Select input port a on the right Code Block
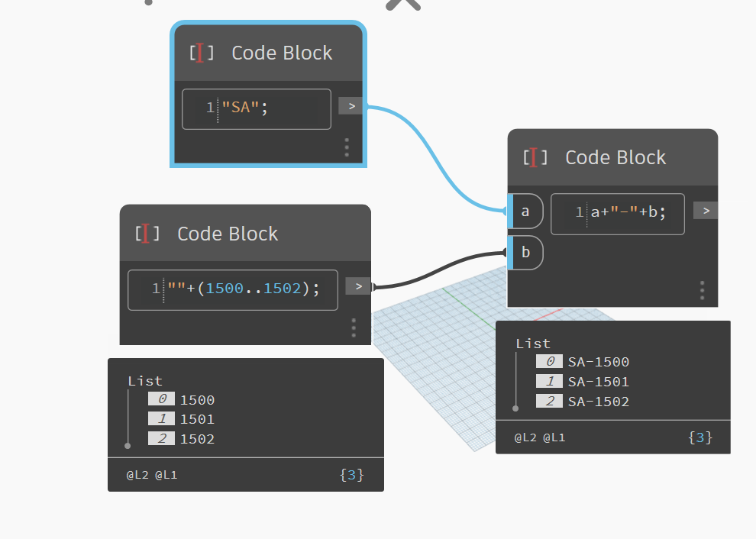Image resolution: width=756 pixels, height=539 pixels. 525,211
